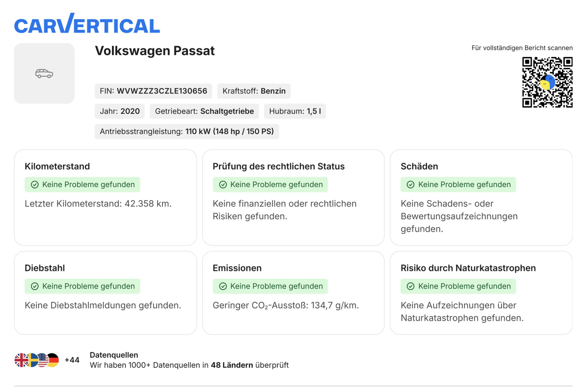Click Diebstahl 'Keine Probleme gefunden' badge

(82, 286)
